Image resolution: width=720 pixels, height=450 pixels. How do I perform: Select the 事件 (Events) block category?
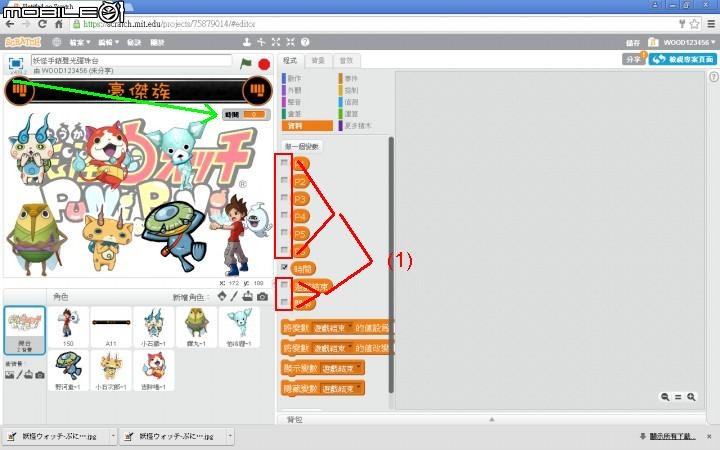click(x=363, y=79)
